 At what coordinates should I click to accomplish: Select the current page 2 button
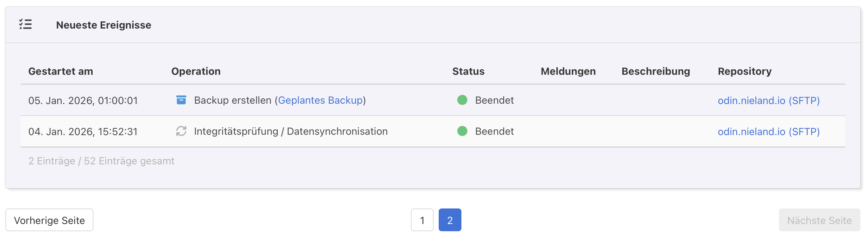[450, 220]
